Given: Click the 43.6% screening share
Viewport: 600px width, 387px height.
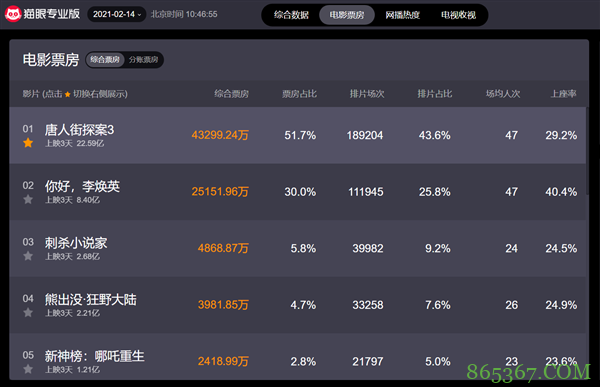Looking at the screenshot, I should 434,135.
